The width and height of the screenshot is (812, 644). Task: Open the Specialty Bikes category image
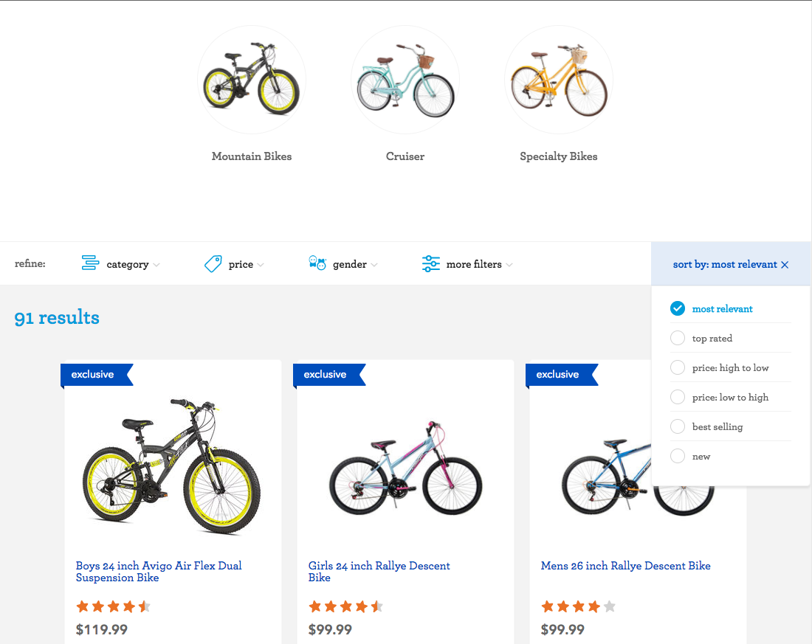click(559, 80)
